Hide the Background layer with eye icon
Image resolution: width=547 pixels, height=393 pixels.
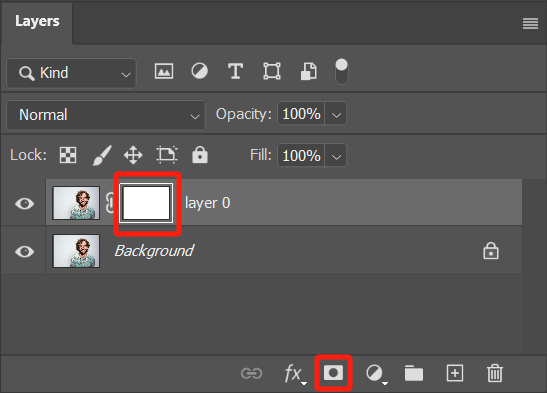click(24, 251)
